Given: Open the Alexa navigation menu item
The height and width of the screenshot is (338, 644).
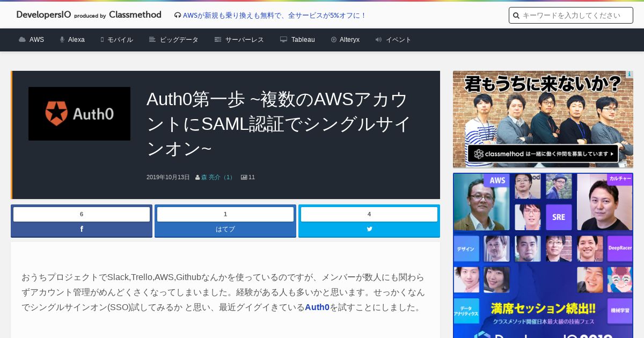Looking at the screenshot, I should click(x=76, y=40).
